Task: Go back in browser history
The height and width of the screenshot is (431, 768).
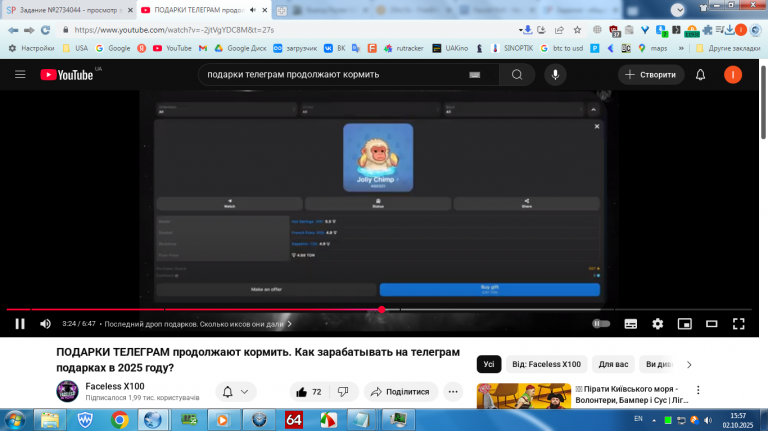Action: (x=13, y=30)
